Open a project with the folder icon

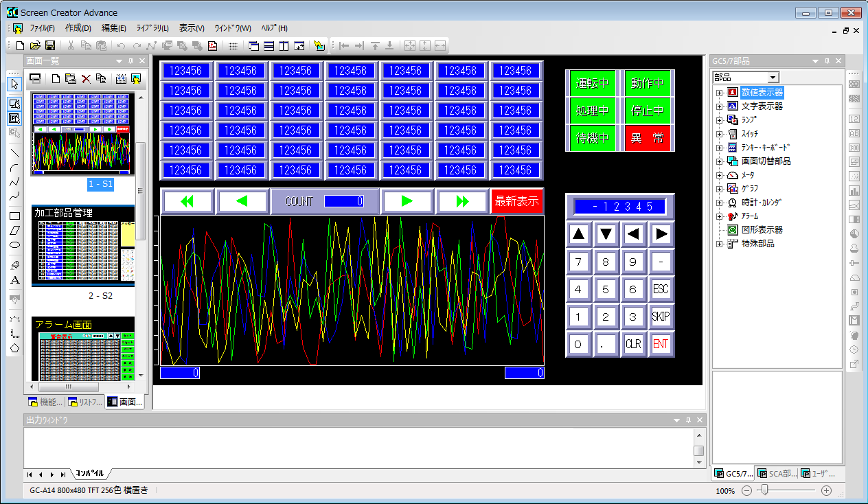[35, 45]
